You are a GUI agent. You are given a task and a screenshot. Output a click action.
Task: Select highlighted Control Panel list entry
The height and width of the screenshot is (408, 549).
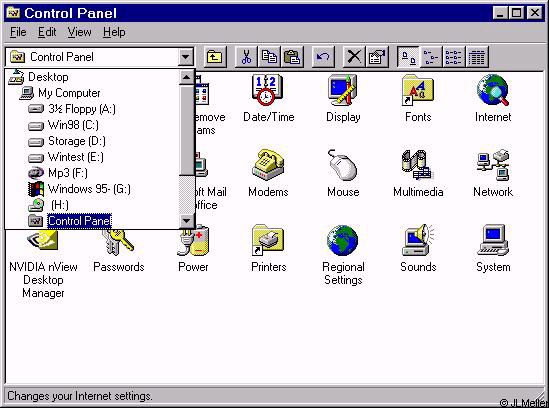tap(92, 221)
